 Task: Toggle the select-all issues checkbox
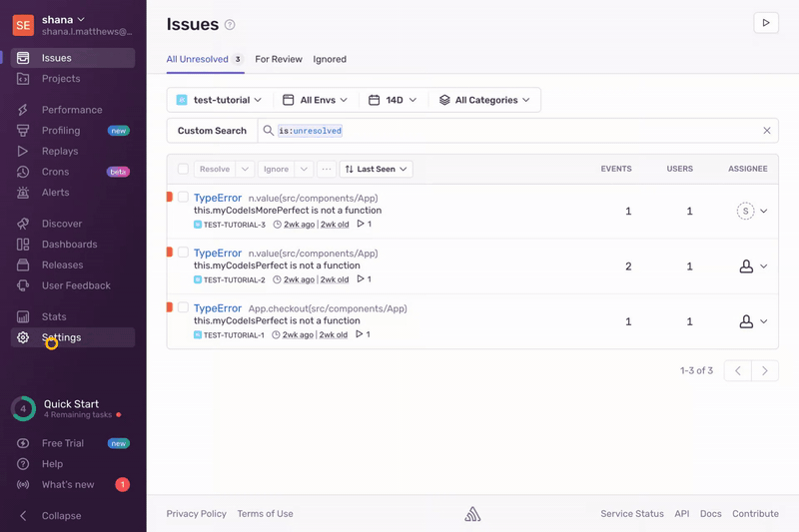pyautogui.click(x=183, y=170)
